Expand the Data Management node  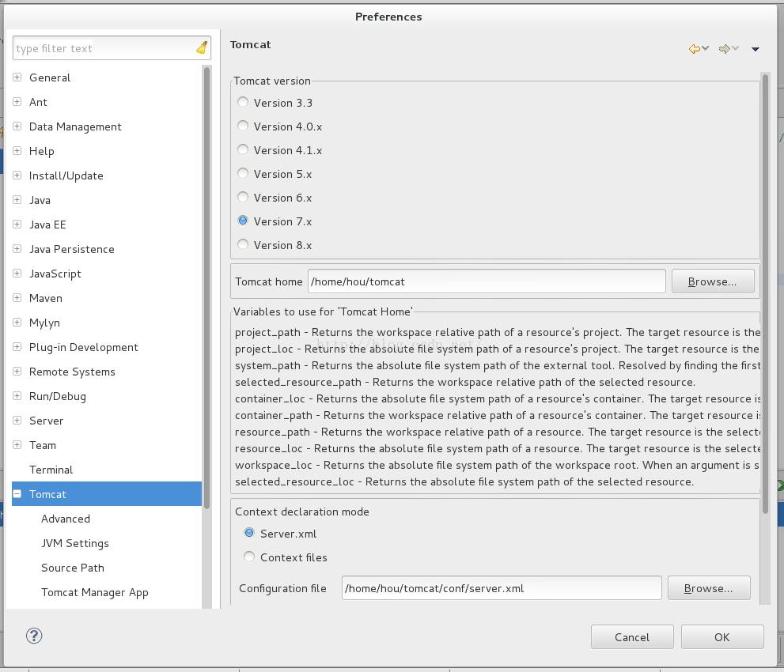point(17,126)
